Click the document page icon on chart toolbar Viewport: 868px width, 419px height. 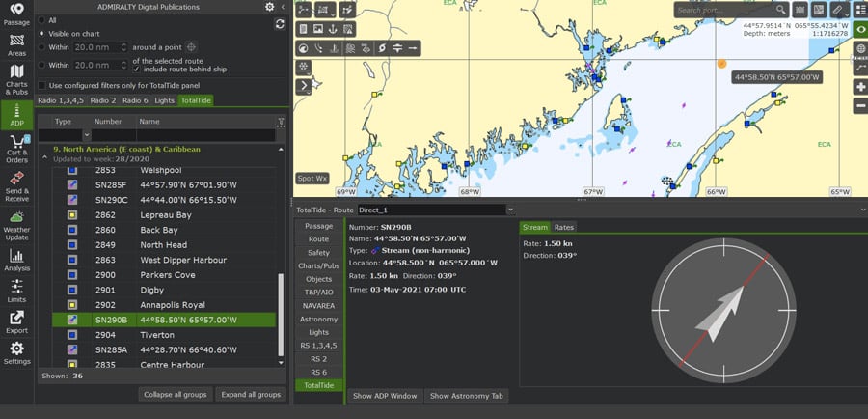coord(304,29)
